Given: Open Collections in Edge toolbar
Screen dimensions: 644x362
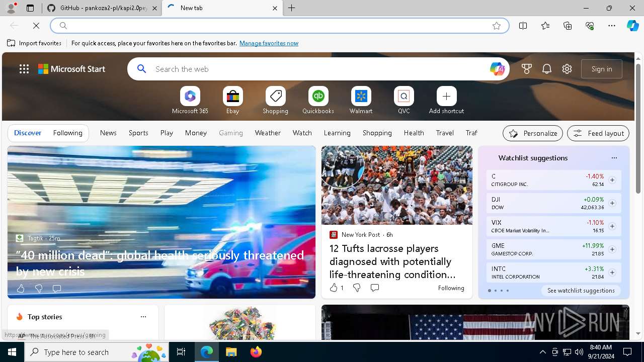Looking at the screenshot, I should tap(568, 26).
